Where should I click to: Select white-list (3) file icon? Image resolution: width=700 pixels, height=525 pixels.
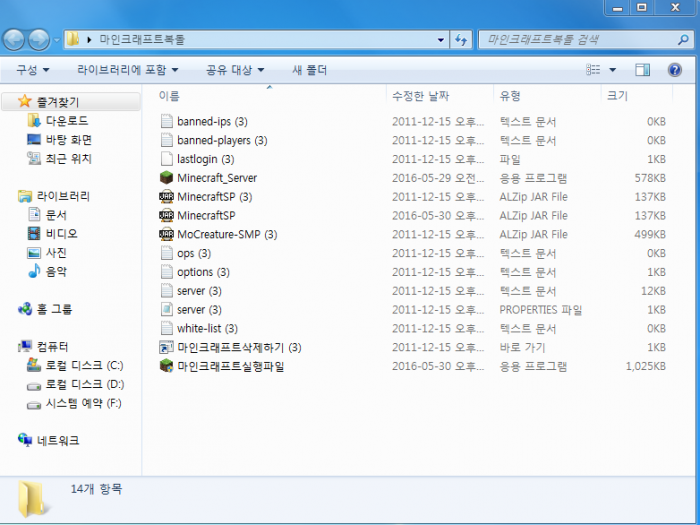click(167, 328)
